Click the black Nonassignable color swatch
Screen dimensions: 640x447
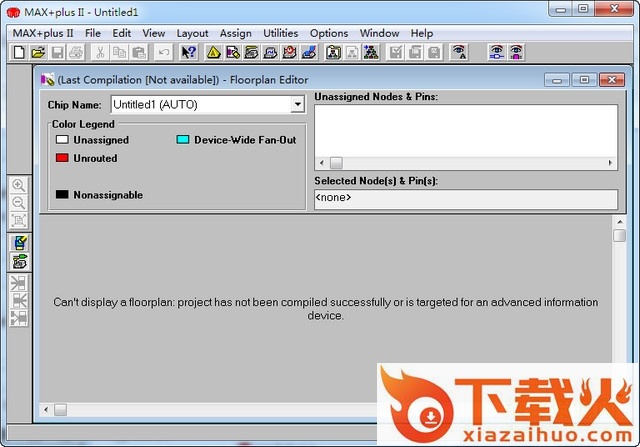(62, 195)
